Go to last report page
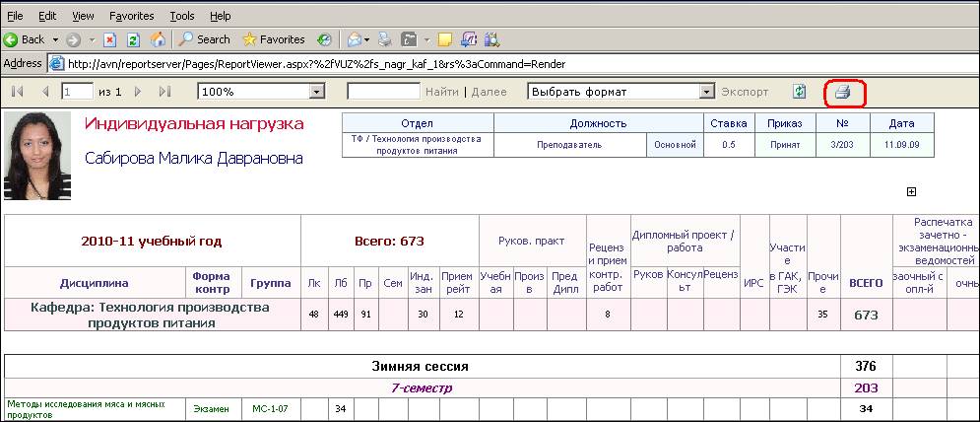980x422 pixels. (x=165, y=92)
